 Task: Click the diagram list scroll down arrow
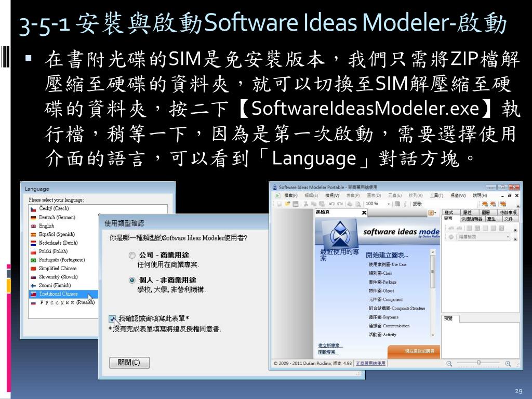click(433, 335)
